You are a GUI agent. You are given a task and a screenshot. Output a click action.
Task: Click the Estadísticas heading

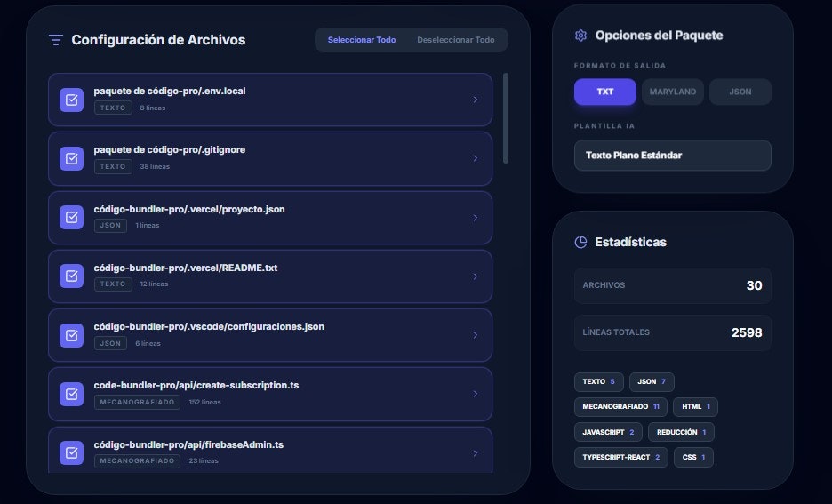pos(630,243)
